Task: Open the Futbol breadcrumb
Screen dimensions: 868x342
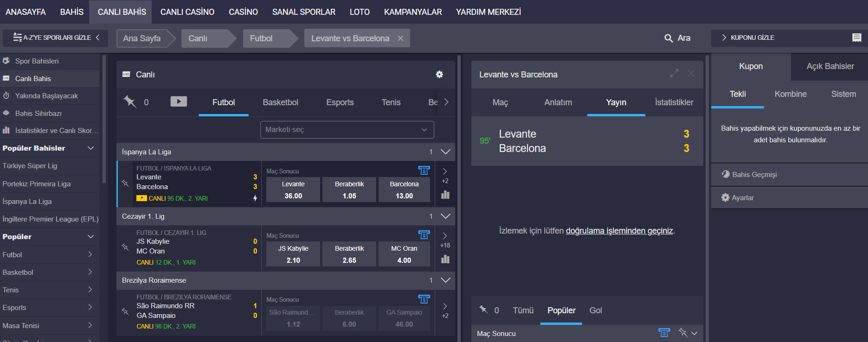Action: tap(261, 38)
